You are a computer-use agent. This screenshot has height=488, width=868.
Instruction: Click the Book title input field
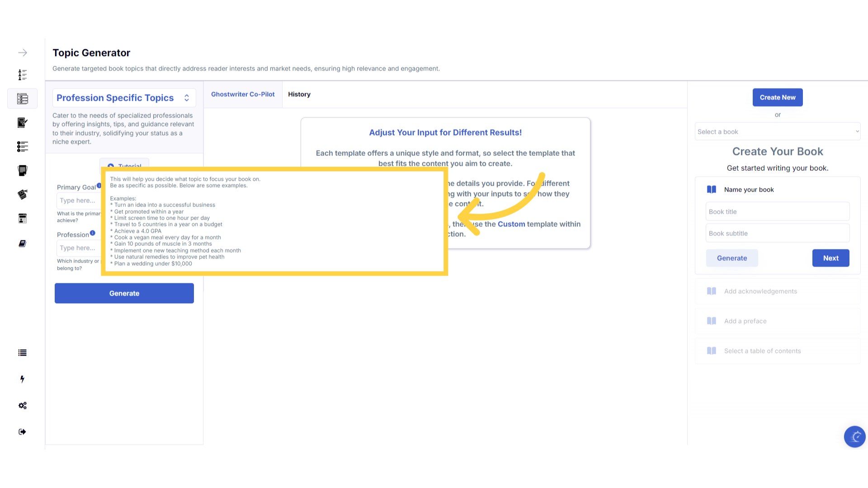(x=777, y=211)
